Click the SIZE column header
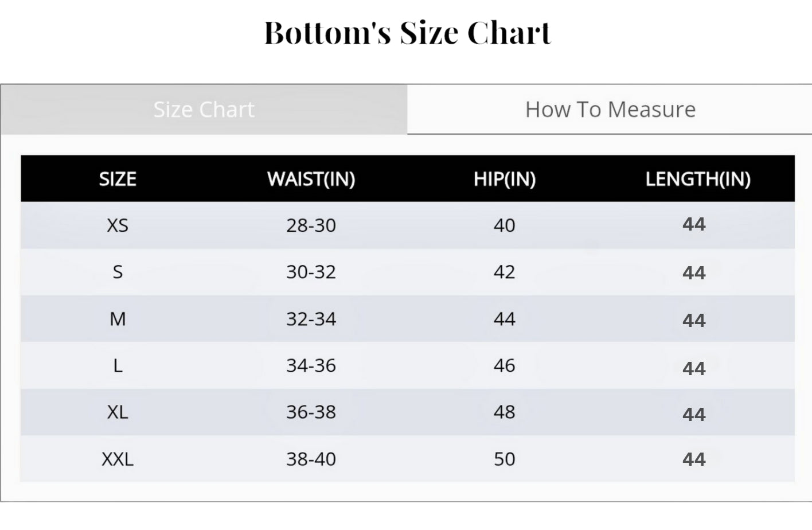 coord(118,179)
